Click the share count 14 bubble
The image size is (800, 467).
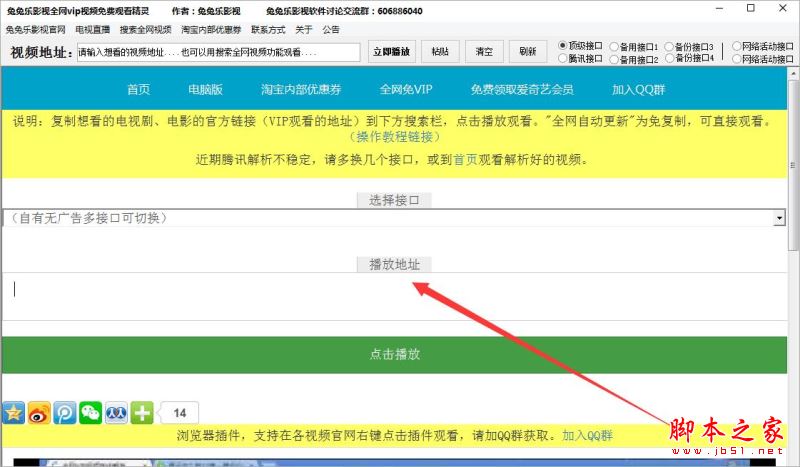coord(178,413)
